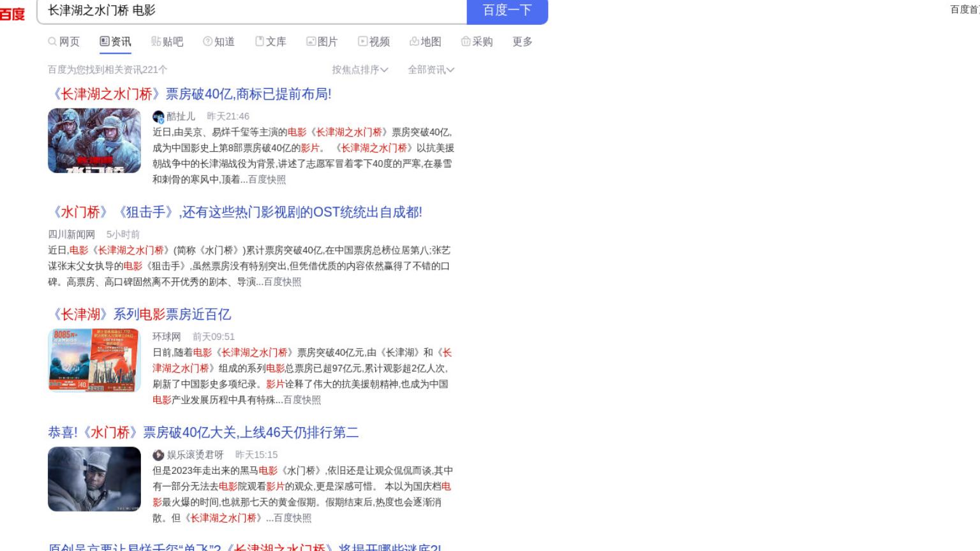Open 百度快照 of the 酷扯儿 result

[267, 179]
